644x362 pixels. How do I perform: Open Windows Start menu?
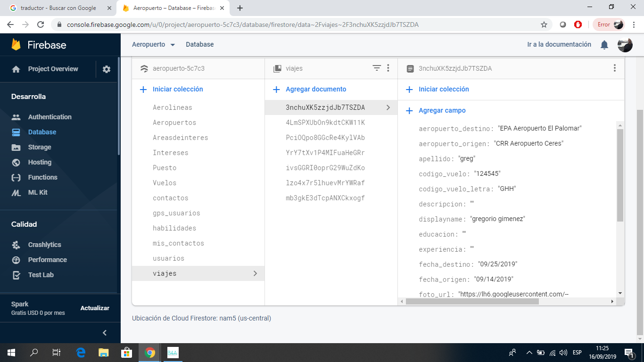click(11, 352)
